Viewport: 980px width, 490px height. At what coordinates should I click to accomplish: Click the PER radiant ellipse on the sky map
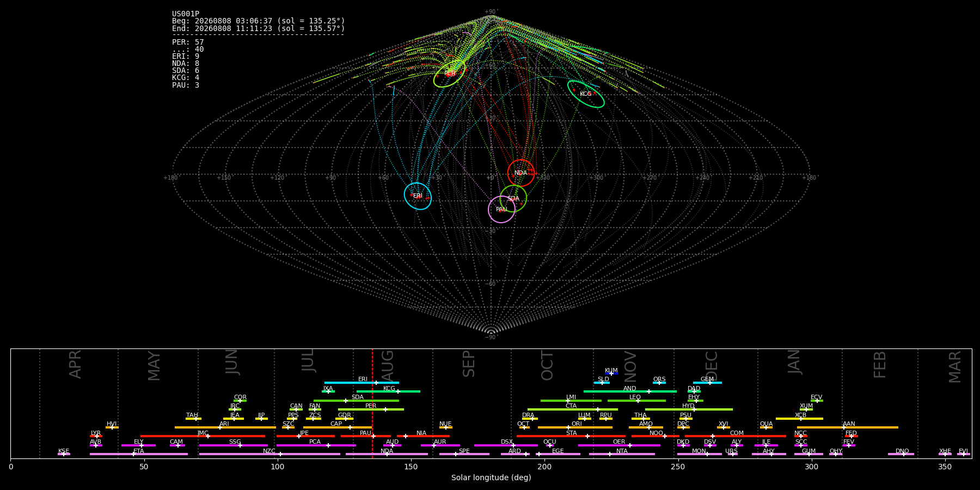(x=449, y=73)
